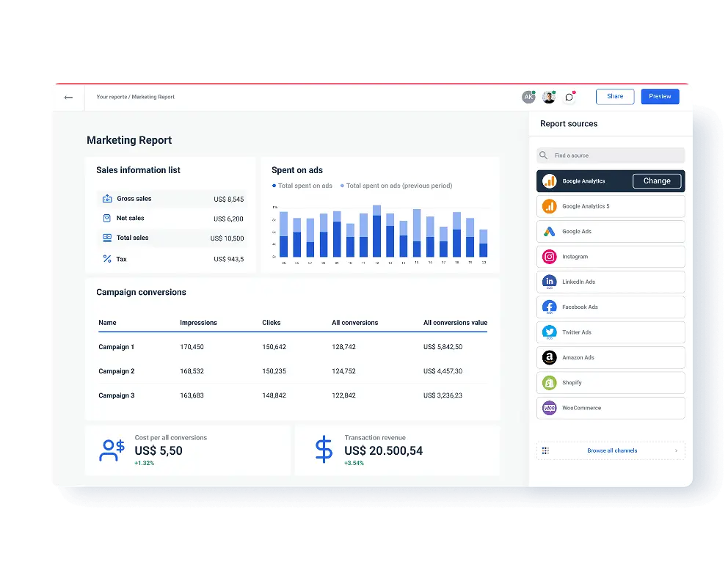Open the photo user avatar
728x581 pixels.
[x=549, y=97]
